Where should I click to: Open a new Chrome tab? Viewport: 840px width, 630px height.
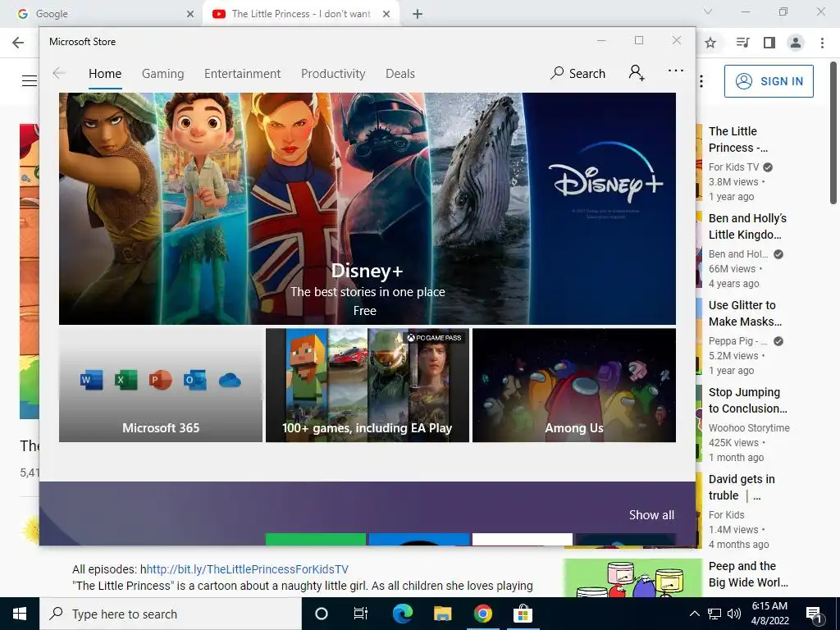click(x=418, y=14)
